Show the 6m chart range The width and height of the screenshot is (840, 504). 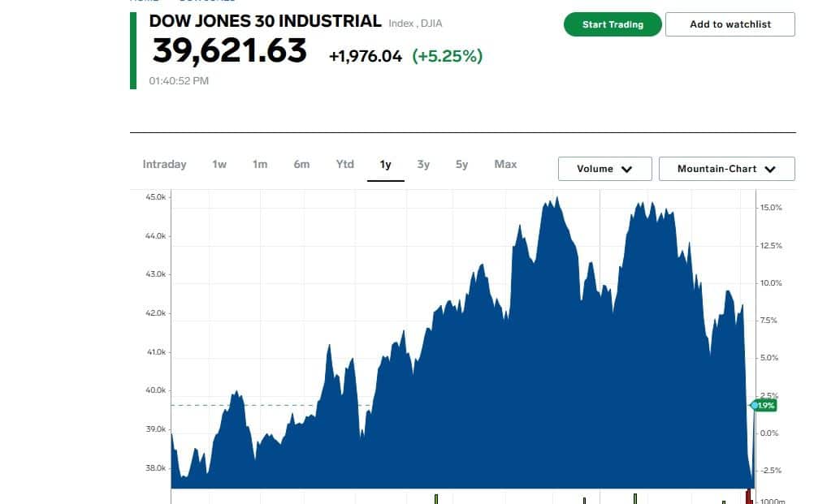click(301, 164)
